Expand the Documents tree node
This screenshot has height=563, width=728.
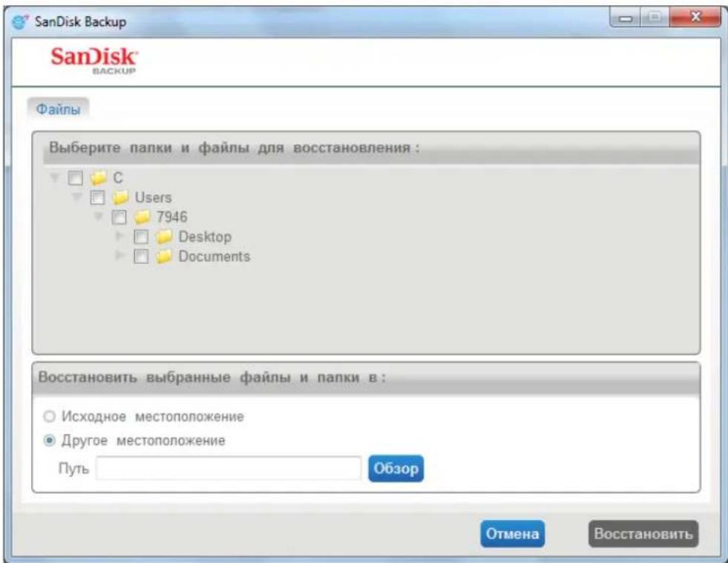click(119, 255)
